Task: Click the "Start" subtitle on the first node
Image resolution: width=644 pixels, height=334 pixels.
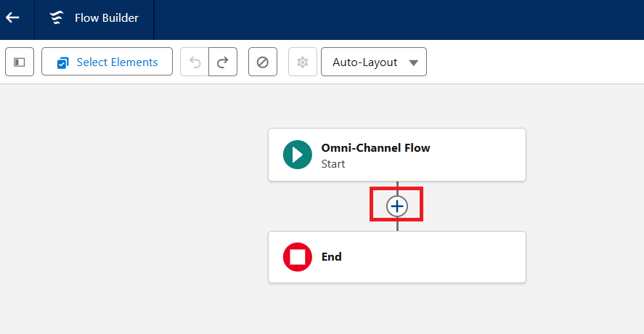Action: pos(333,164)
